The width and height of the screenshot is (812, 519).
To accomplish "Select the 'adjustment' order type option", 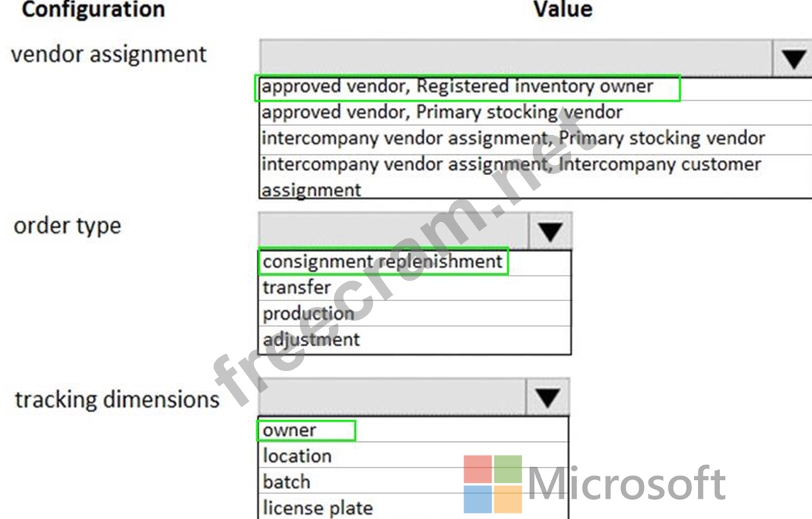I will 311,340.
